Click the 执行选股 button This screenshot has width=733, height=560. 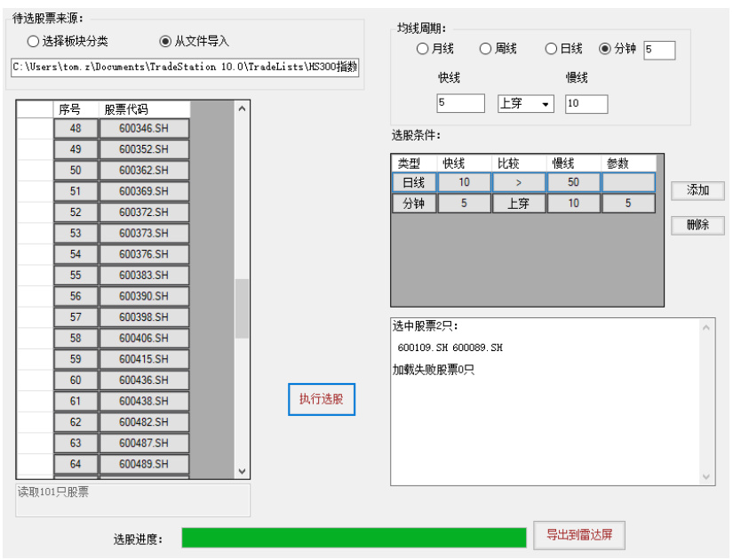[x=322, y=399]
